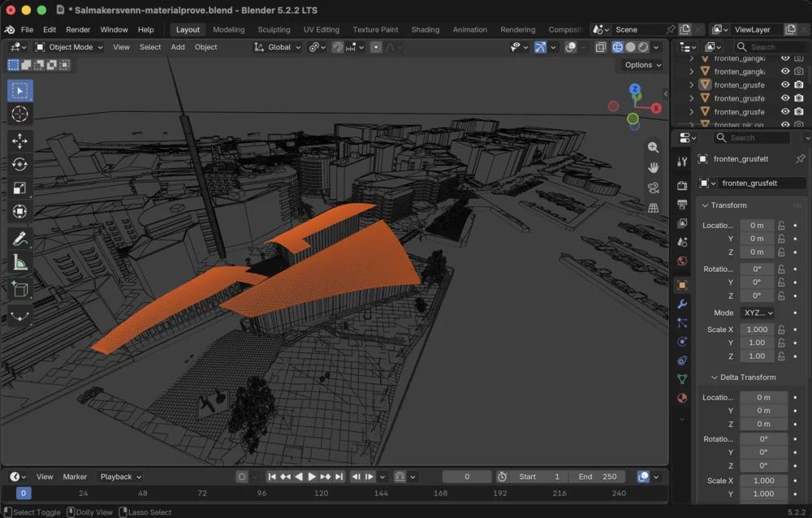
Task: Open the View Layer properties tab
Action: [682, 223]
